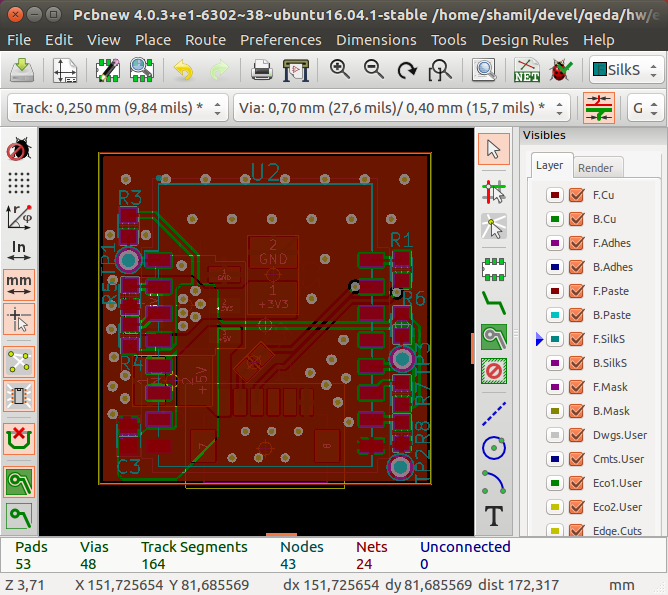The height and width of the screenshot is (595, 668).
Task: Click the Redraw view icon
Action: click(407, 70)
